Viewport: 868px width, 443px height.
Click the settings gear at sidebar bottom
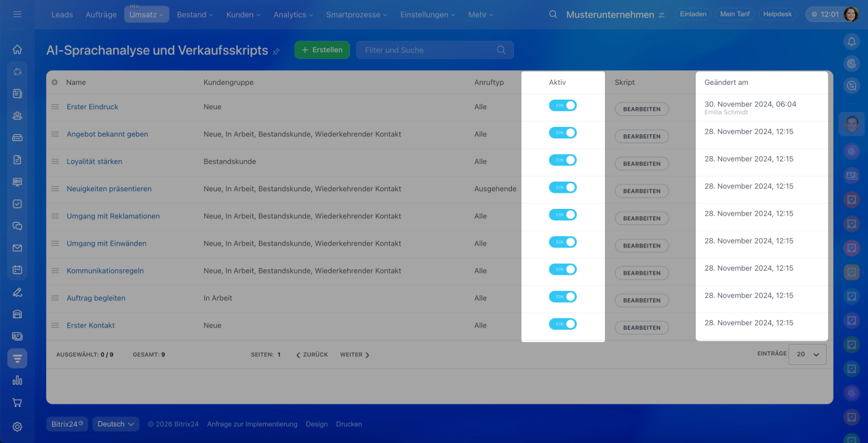(x=18, y=426)
